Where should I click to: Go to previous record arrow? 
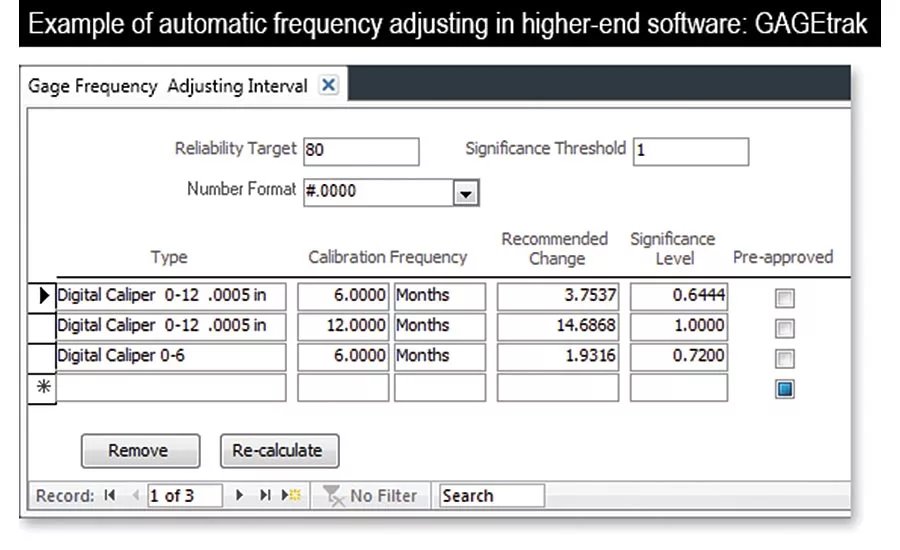[135, 495]
